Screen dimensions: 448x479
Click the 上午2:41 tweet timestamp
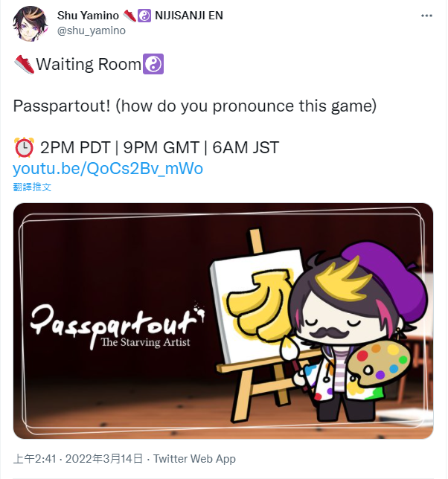point(34,459)
